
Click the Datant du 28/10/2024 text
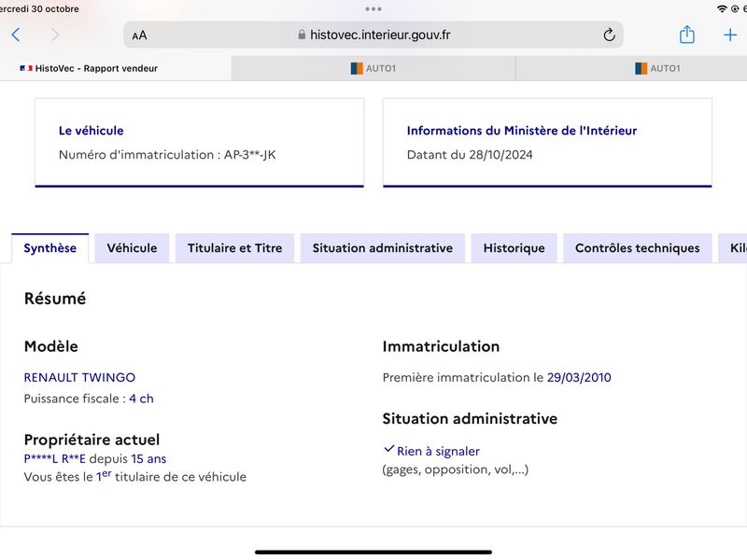(x=470, y=155)
